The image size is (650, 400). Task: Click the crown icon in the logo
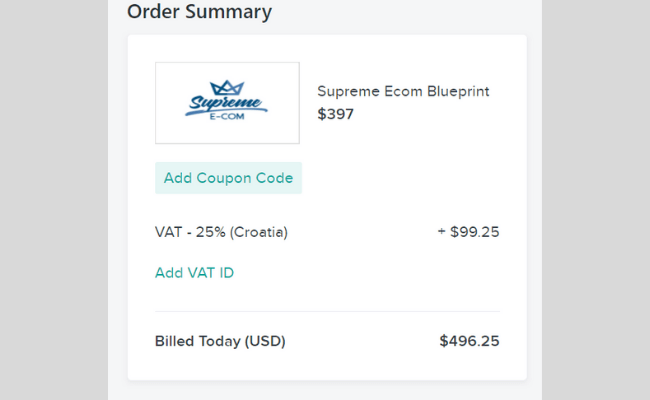[227, 88]
